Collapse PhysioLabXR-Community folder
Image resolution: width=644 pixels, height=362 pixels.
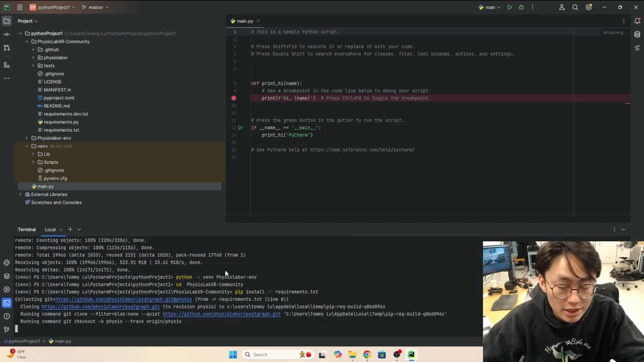27,42
